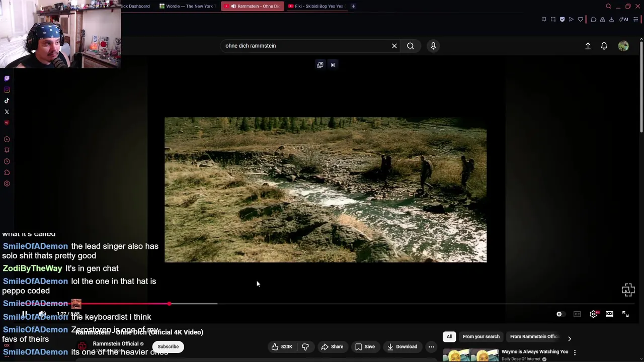This screenshot has height=362, width=644.
Task: Click the YouTube search magnifier button
Action: [x=411, y=46]
